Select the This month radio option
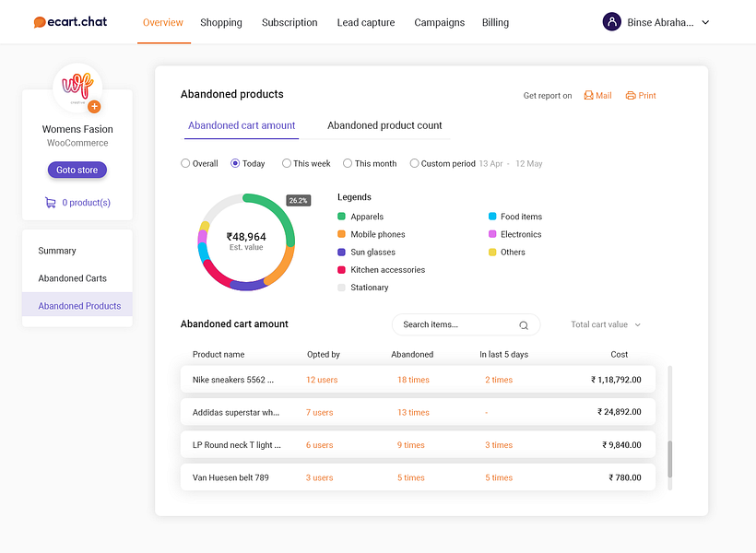This screenshot has width=756, height=553. point(348,163)
